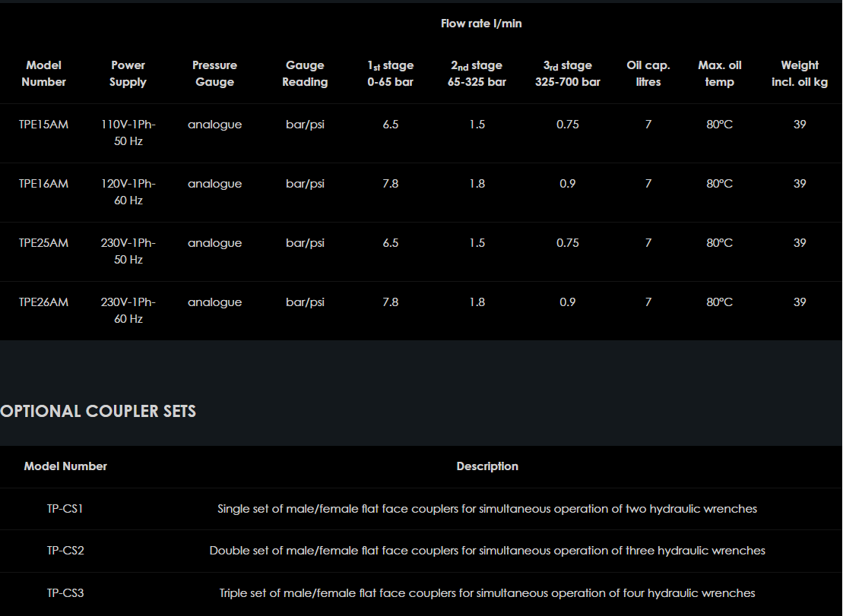
Task: Select the 3rd stage 325-700 bar header
Action: pos(567,74)
